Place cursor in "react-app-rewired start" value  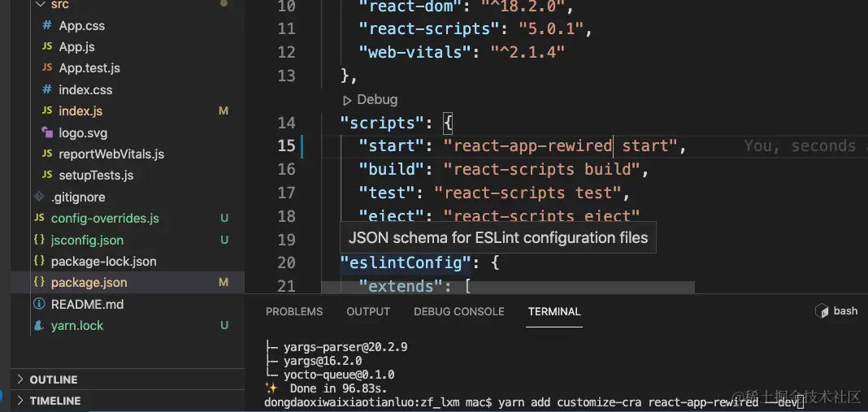560,146
